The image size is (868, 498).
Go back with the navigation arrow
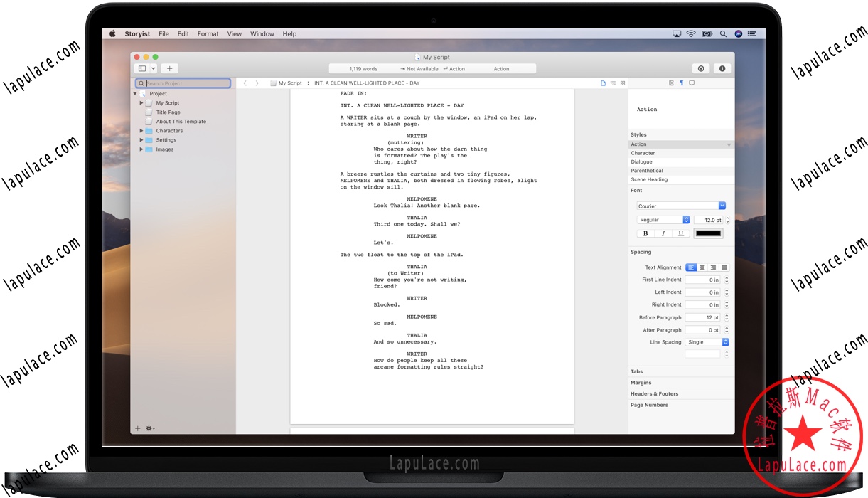(x=245, y=83)
